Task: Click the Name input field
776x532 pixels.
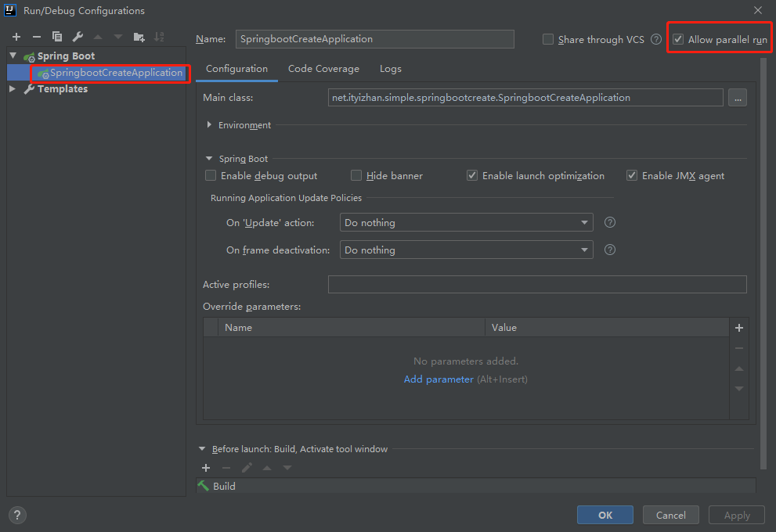Action: click(374, 39)
